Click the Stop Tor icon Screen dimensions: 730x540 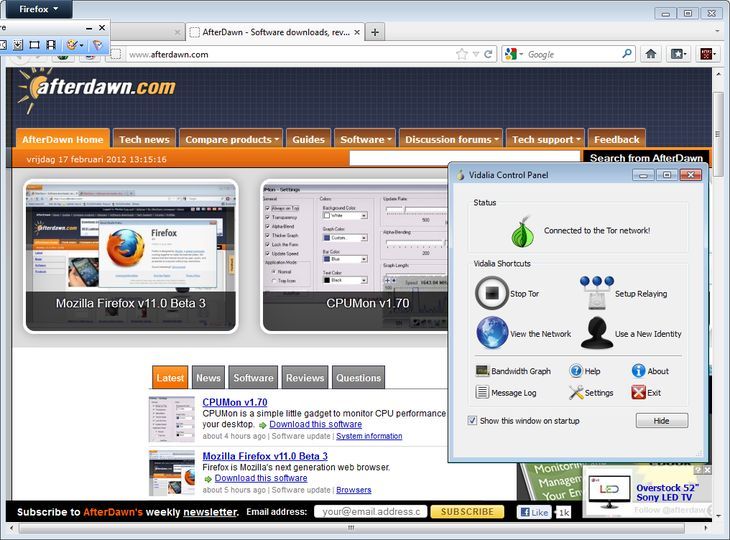point(492,293)
